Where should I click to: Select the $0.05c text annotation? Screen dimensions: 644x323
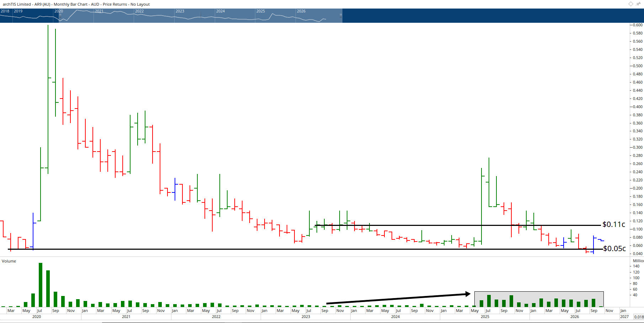pyautogui.click(x=614, y=249)
